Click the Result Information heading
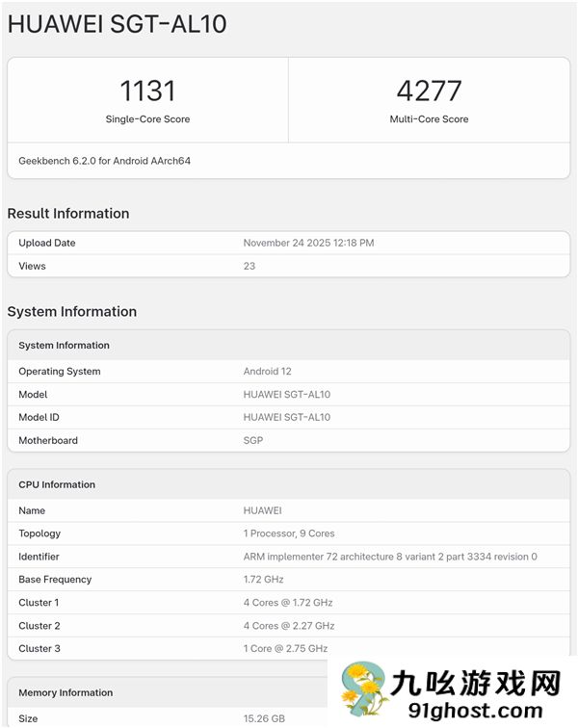The height and width of the screenshot is (728, 578). tap(68, 214)
